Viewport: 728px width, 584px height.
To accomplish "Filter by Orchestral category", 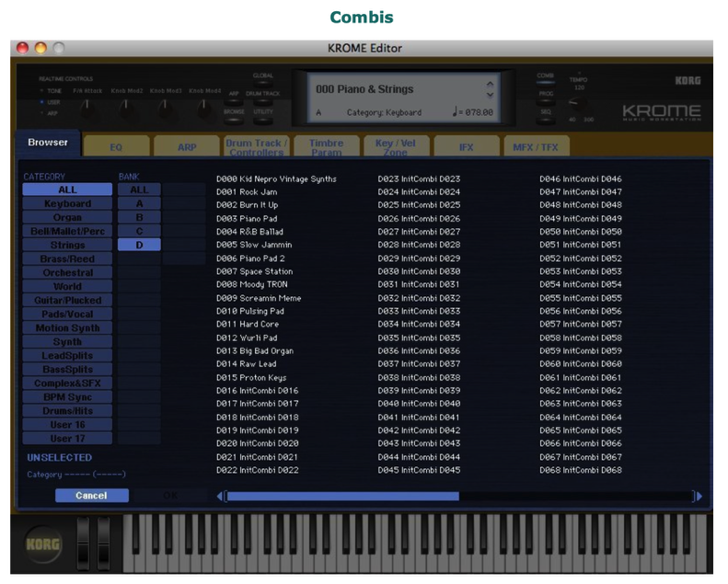I will tap(67, 272).
